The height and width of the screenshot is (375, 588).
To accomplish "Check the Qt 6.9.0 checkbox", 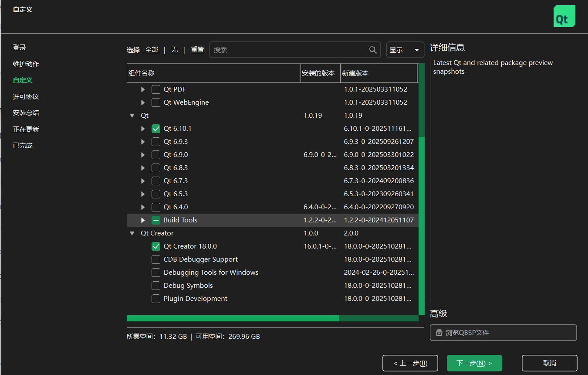I will (156, 155).
